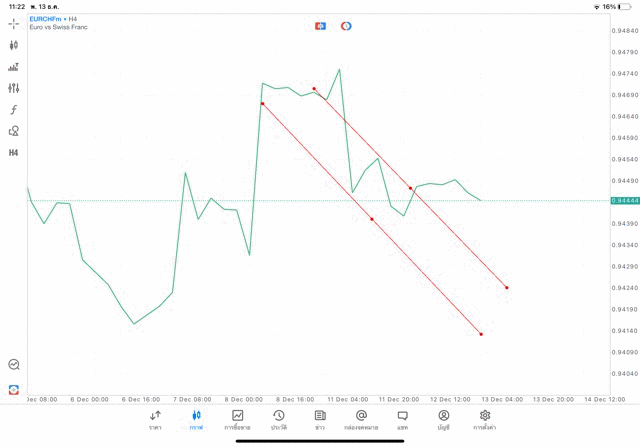Open the บัญชี (accounts) tab
The width and height of the screenshot is (640, 447).
coord(443,420)
